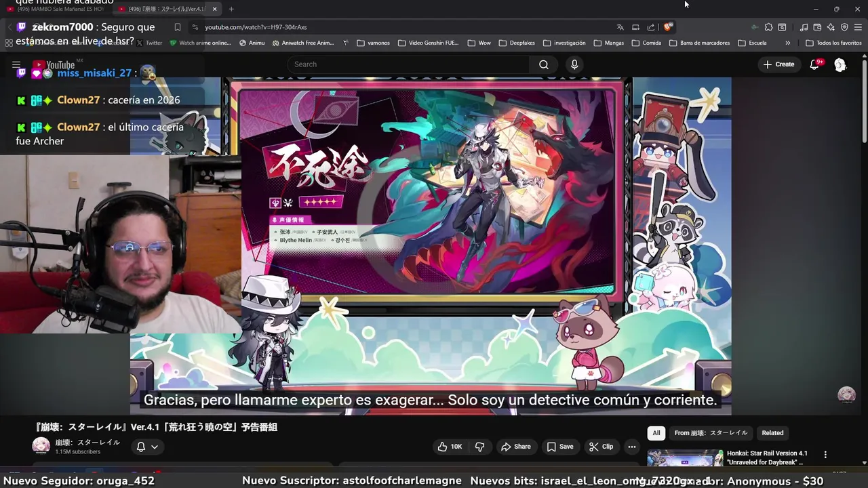Open the Comida bookmark folder
The image size is (868, 488).
646,43
